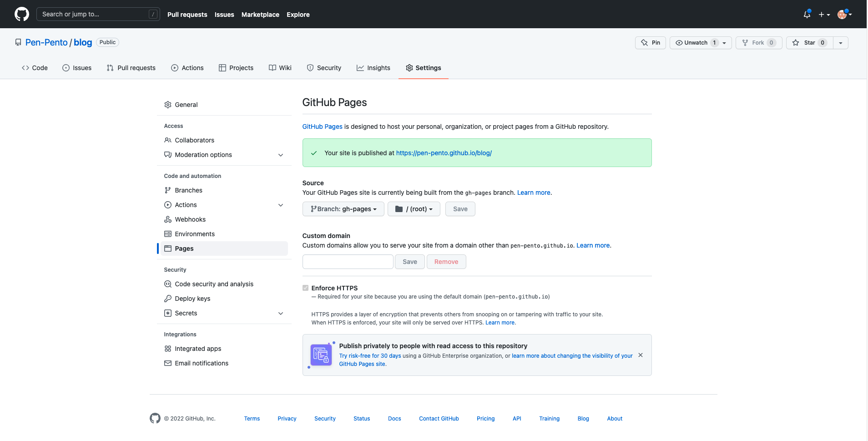This screenshot has height=441, width=868.
Task: Switch to the repository Pull requests tab
Action: (131, 68)
